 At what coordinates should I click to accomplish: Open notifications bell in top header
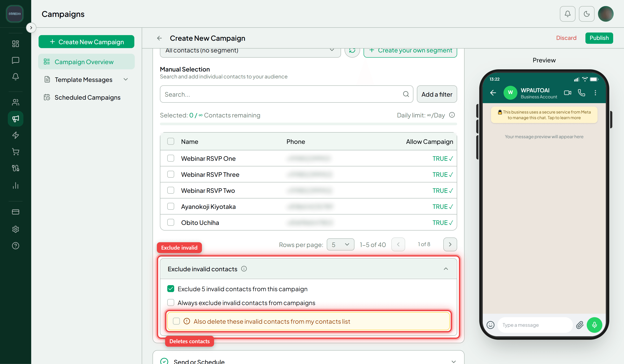pyautogui.click(x=567, y=14)
